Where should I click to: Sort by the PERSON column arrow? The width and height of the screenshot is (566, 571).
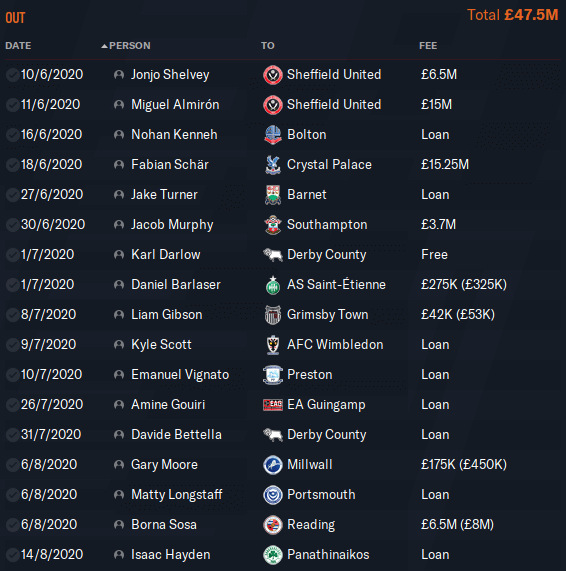pos(105,46)
